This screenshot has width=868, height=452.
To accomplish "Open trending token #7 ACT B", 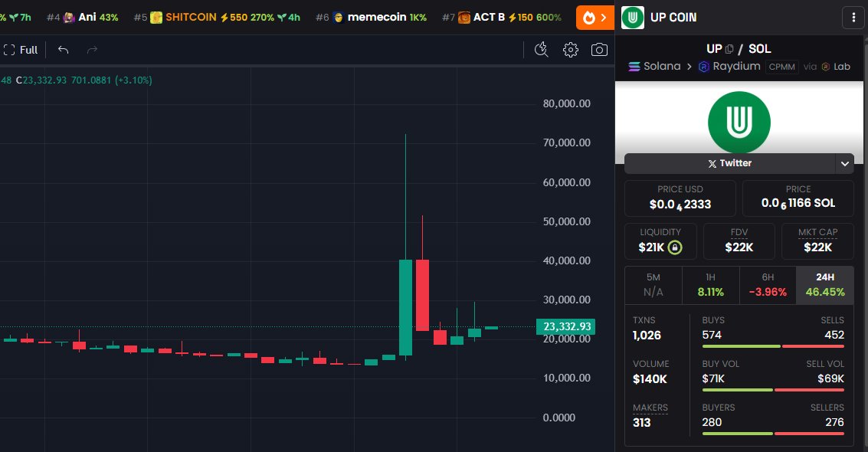I will [x=502, y=17].
